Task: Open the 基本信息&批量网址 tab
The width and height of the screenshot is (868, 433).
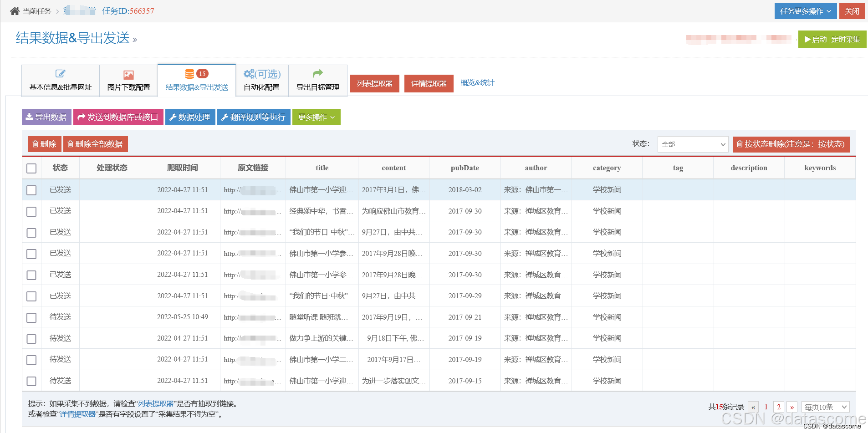Action: (x=61, y=81)
